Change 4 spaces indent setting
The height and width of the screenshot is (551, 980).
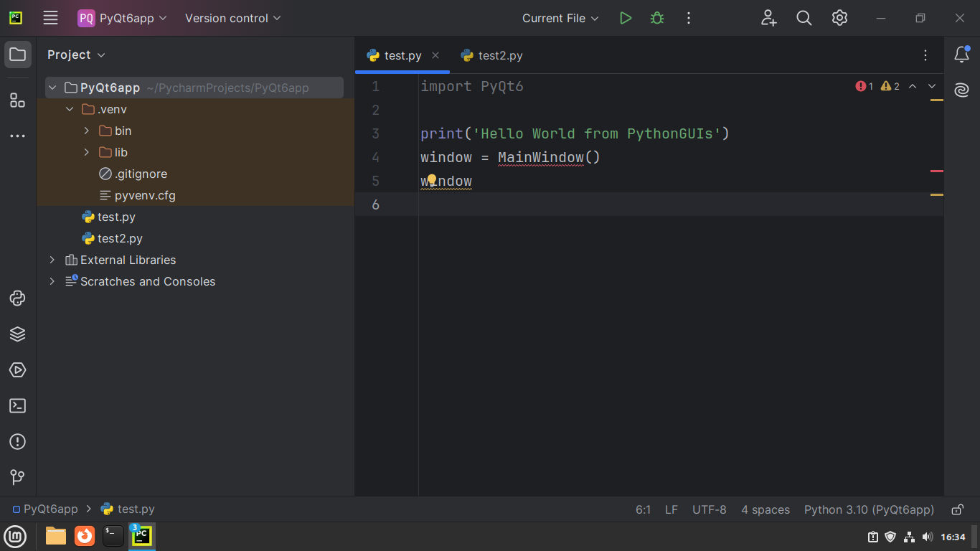[765, 509]
